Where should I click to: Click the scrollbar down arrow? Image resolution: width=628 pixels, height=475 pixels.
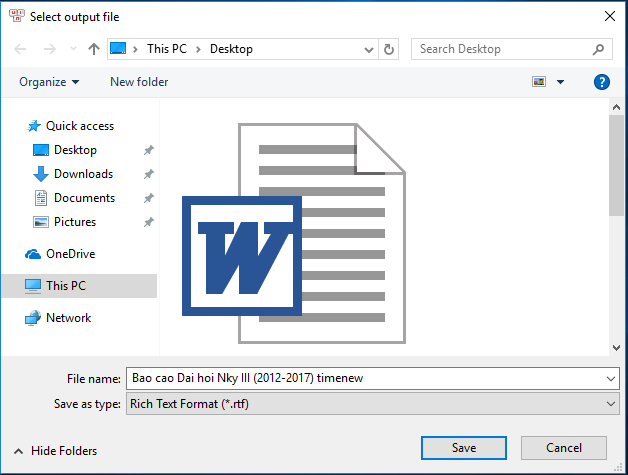point(616,348)
